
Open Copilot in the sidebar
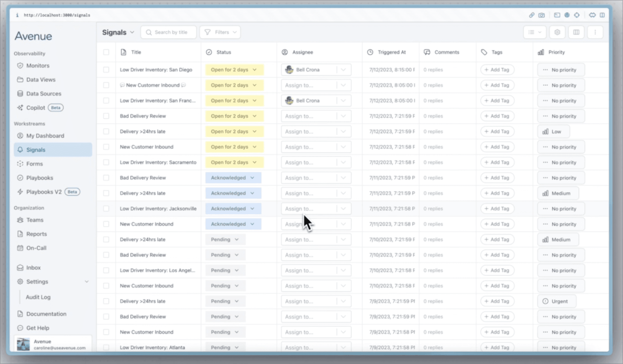[x=36, y=108]
